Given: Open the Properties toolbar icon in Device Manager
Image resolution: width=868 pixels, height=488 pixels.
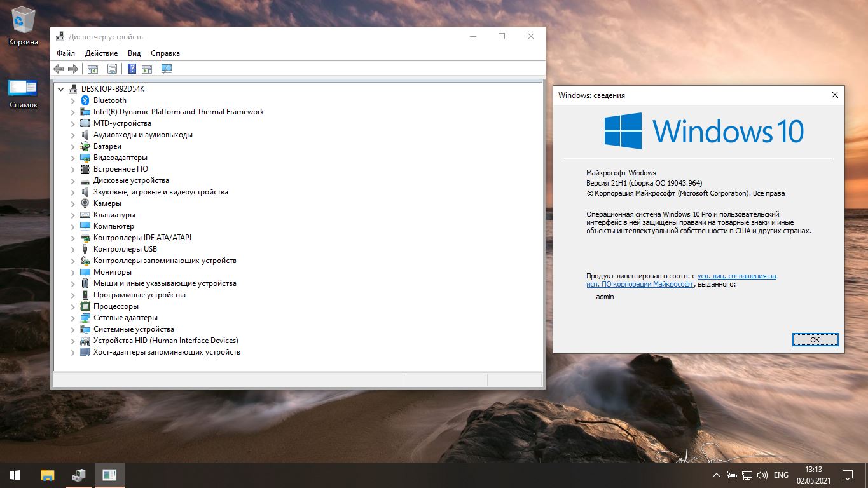Looking at the screenshot, I should pyautogui.click(x=113, y=69).
